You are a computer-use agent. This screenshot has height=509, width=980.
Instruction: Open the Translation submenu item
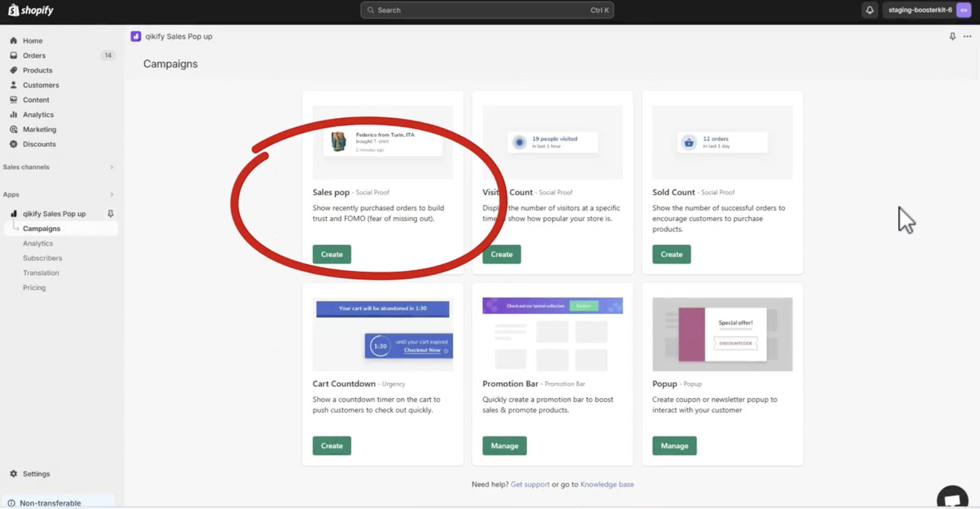pos(41,273)
